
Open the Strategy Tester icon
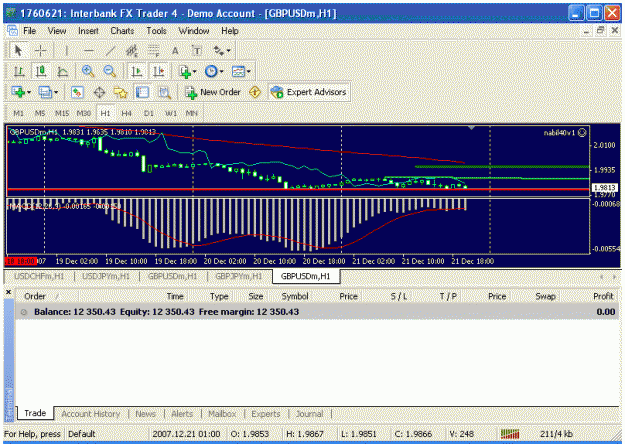(164, 92)
